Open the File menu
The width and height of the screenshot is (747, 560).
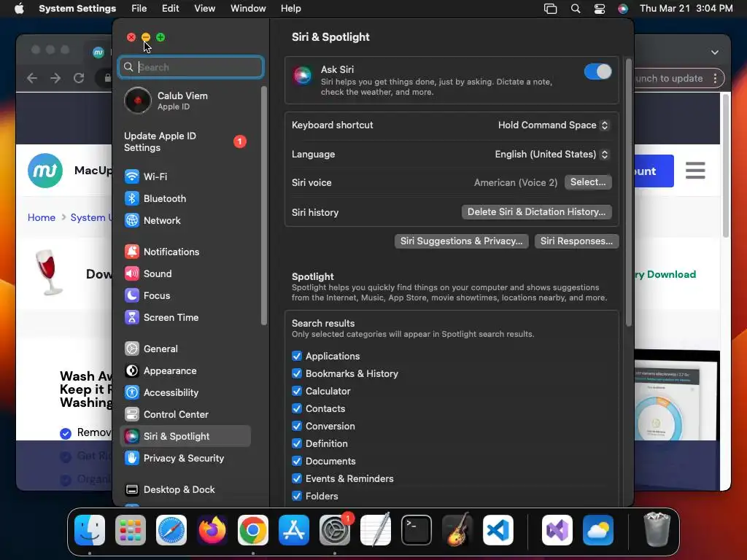[139, 9]
